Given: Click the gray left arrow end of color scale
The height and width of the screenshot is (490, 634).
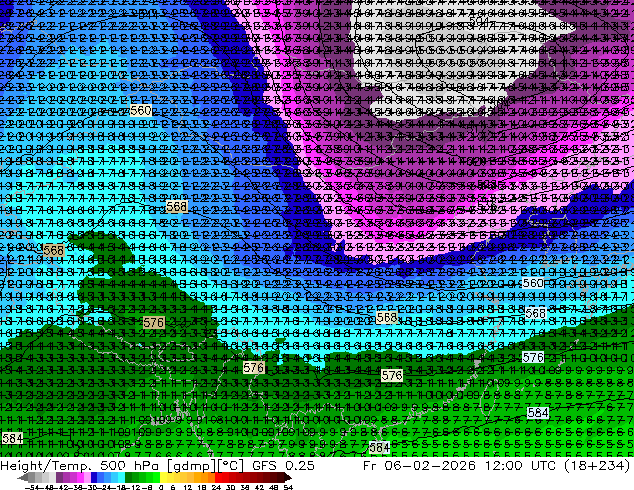Looking at the screenshot, I should [x=23, y=477].
